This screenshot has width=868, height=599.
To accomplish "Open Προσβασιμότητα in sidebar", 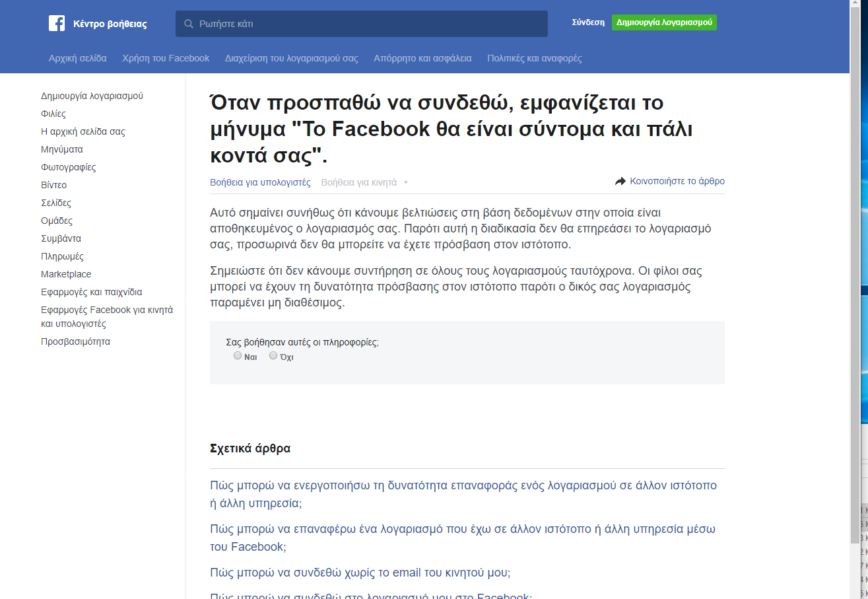I will point(75,341).
